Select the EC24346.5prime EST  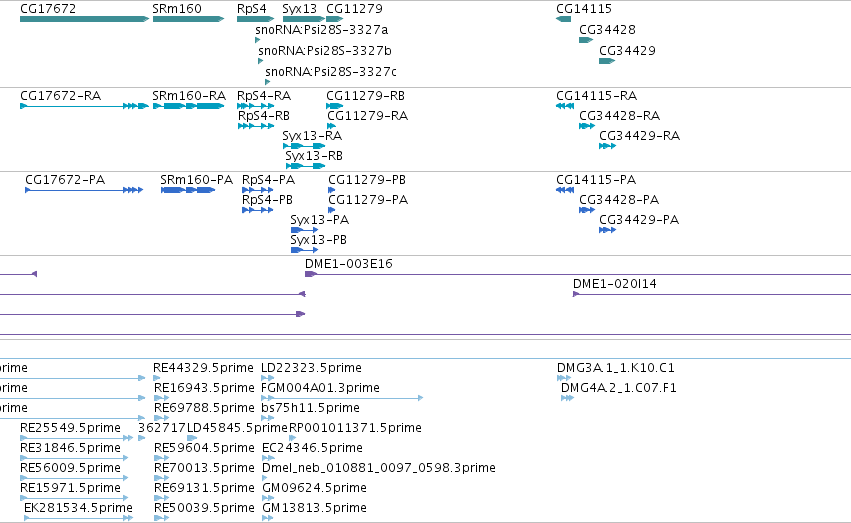(268, 458)
